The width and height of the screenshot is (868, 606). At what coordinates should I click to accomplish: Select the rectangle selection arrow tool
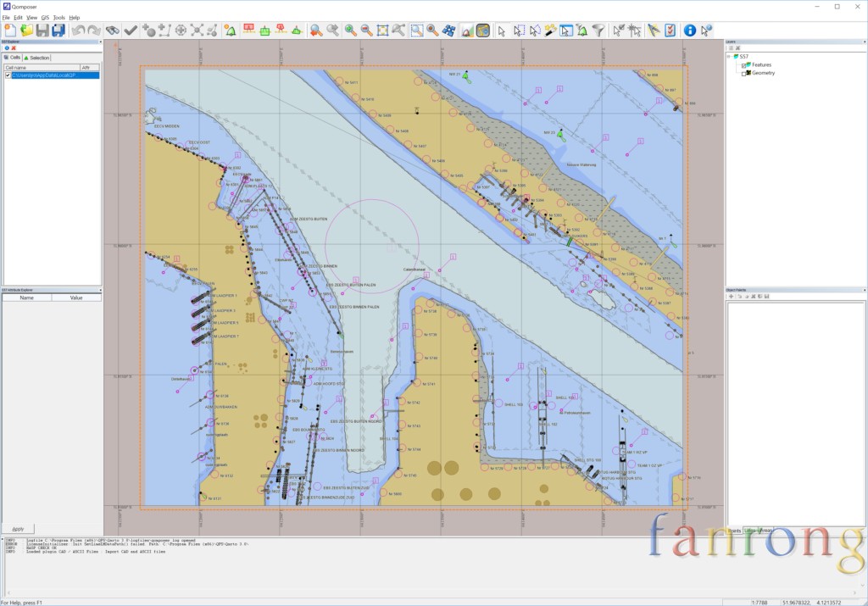coord(519,31)
